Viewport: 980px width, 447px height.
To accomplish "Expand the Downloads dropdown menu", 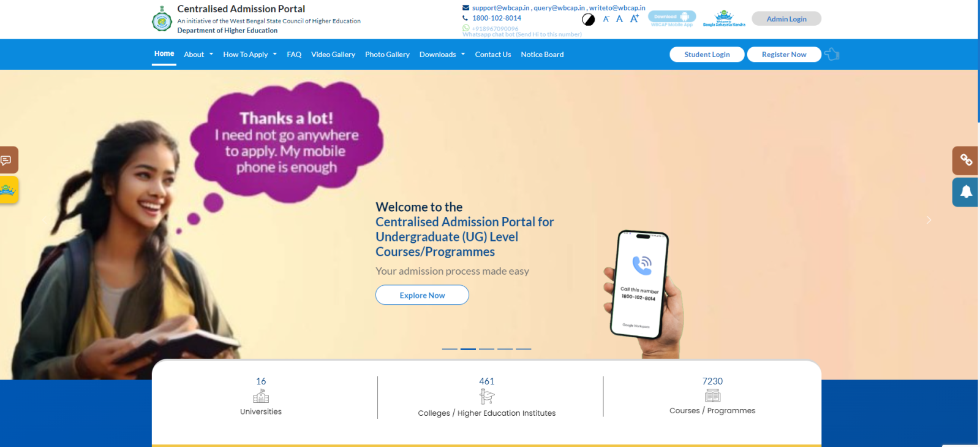I will tap(442, 55).
